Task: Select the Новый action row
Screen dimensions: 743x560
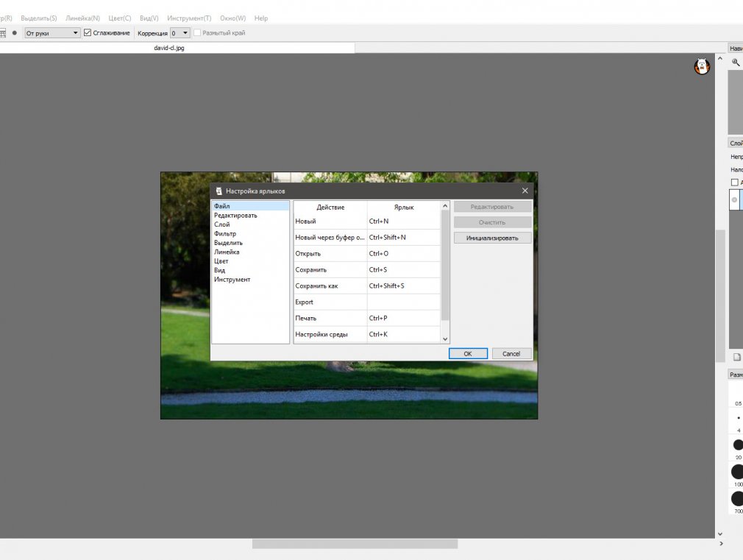Action: [x=367, y=221]
